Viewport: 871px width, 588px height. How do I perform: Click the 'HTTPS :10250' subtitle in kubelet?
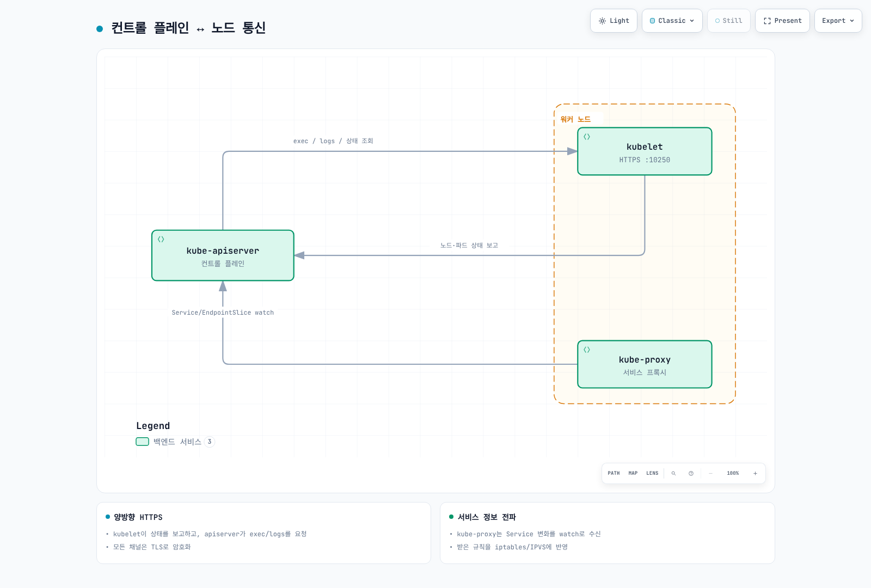[645, 160]
